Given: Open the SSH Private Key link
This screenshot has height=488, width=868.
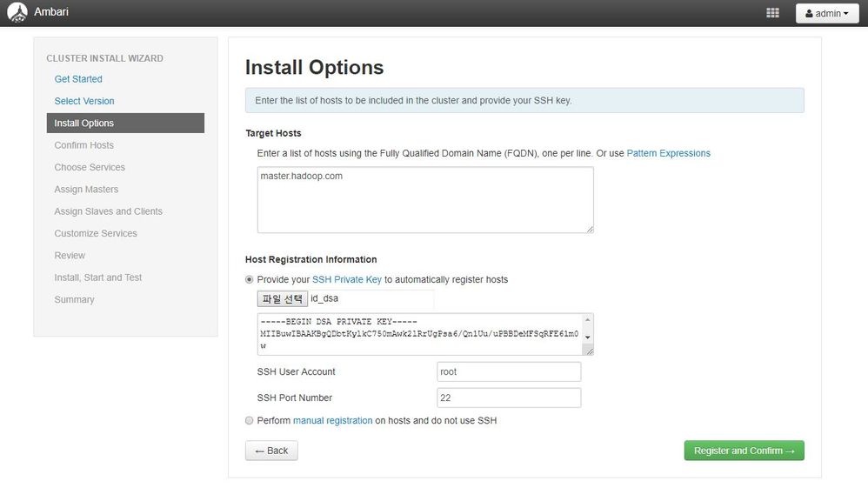Looking at the screenshot, I should 346,279.
